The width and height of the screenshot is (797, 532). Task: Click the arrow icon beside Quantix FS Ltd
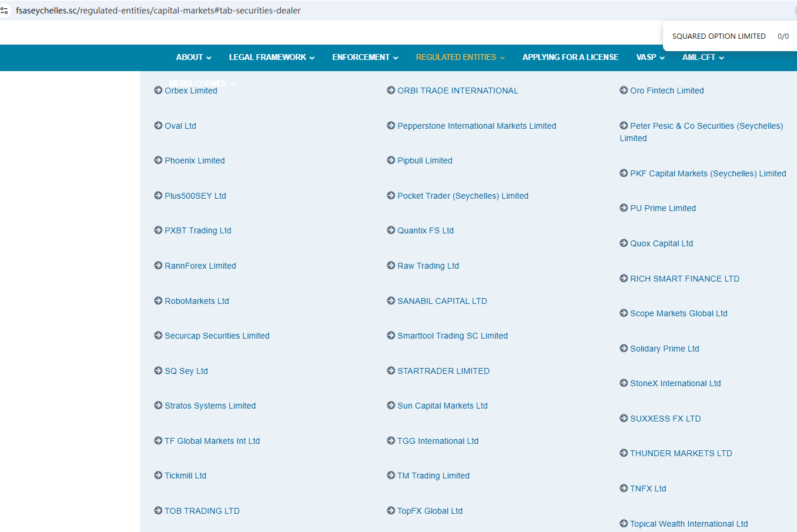(x=391, y=230)
